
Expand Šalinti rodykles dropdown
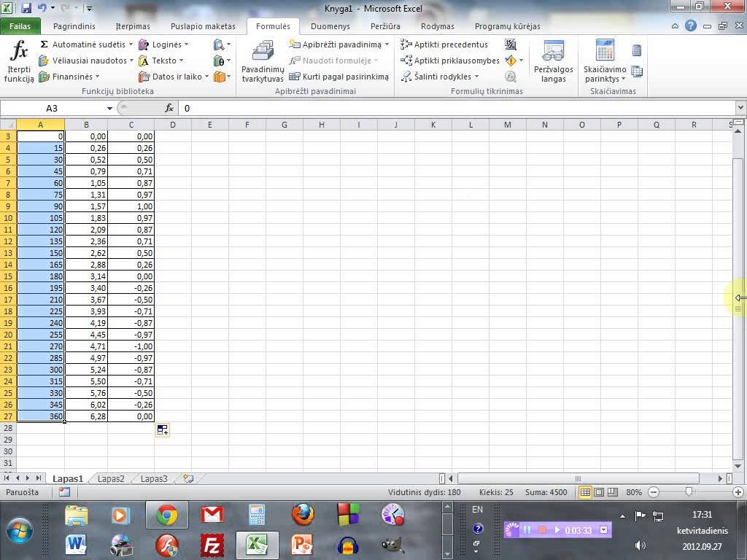476,76
